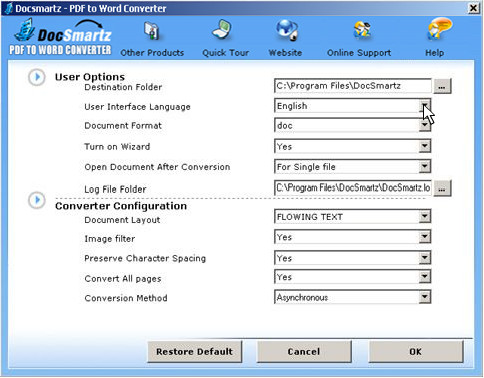The width and height of the screenshot is (484, 378).
Task: Open the Convert All pages dropdown
Action: 425,277
